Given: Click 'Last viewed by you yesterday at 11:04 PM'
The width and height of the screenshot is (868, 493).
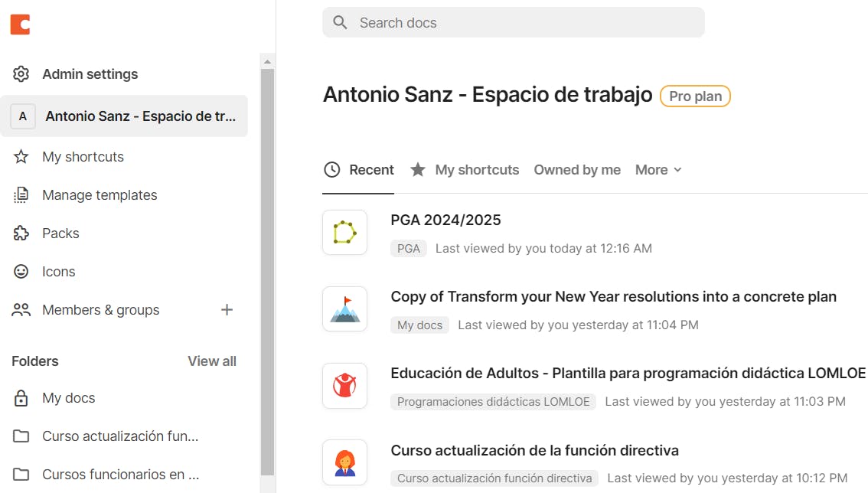Looking at the screenshot, I should click(x=578, y=325).
